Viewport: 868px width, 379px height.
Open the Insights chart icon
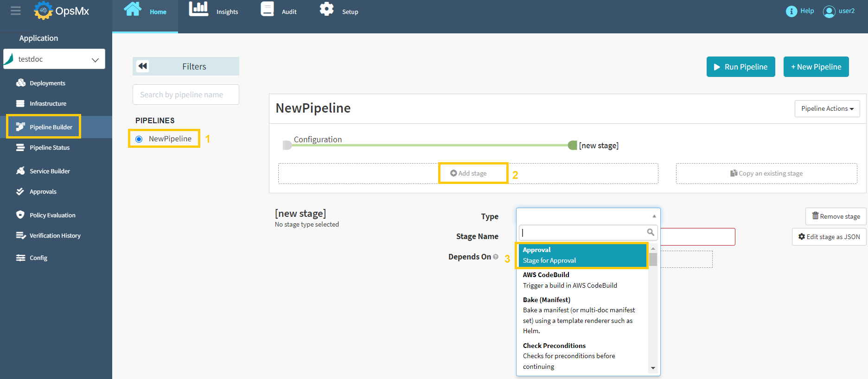pos(198,9)
